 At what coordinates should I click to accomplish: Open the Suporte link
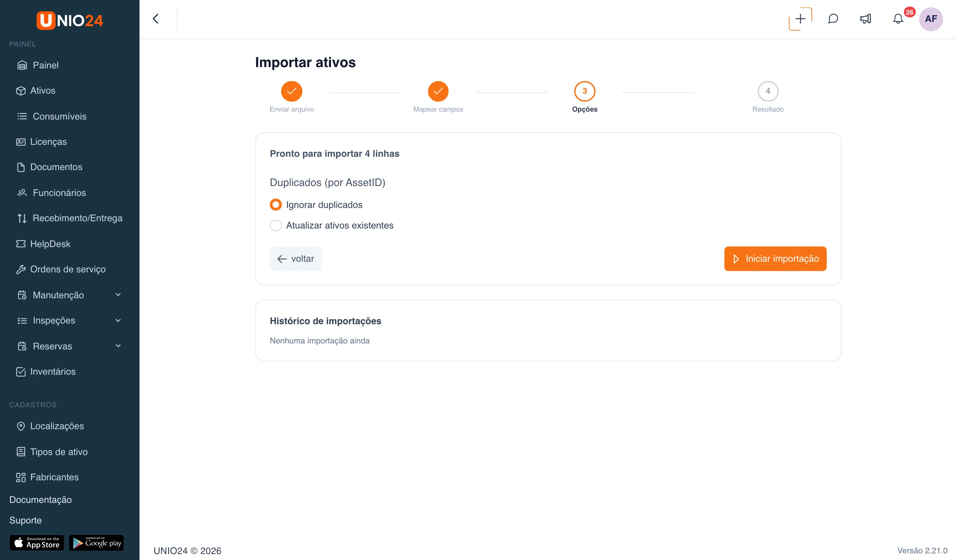(26, 520)
